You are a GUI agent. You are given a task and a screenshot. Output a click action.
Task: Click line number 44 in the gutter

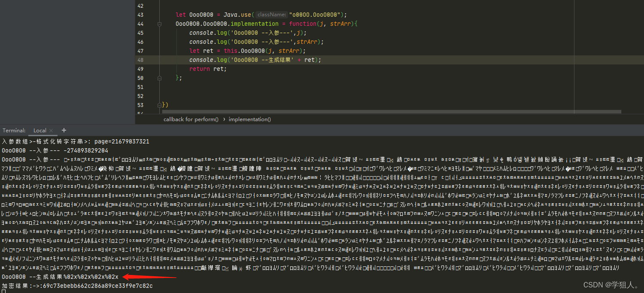click(141, 24)
